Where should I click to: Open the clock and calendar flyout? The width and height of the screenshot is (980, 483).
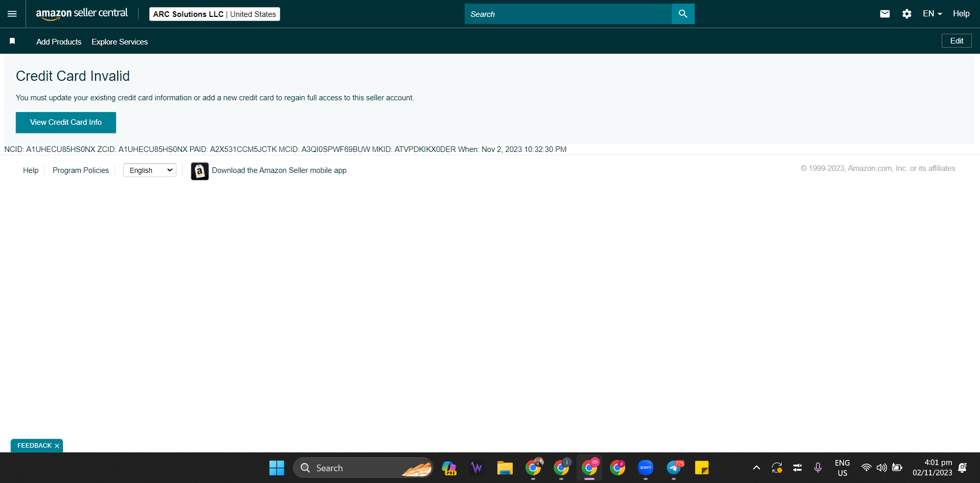(932, 468)
